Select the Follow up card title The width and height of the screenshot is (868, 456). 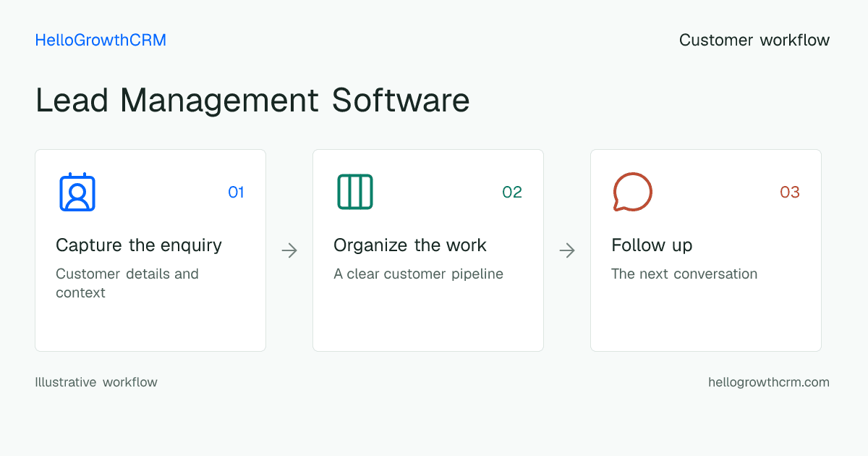coord(652,245)
